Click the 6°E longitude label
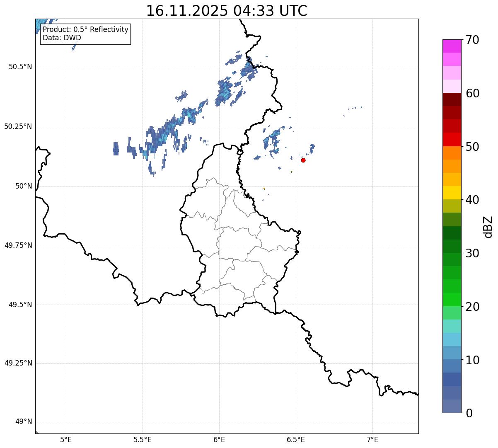Screen dimensions: 498x448 [x=219, y=439]
